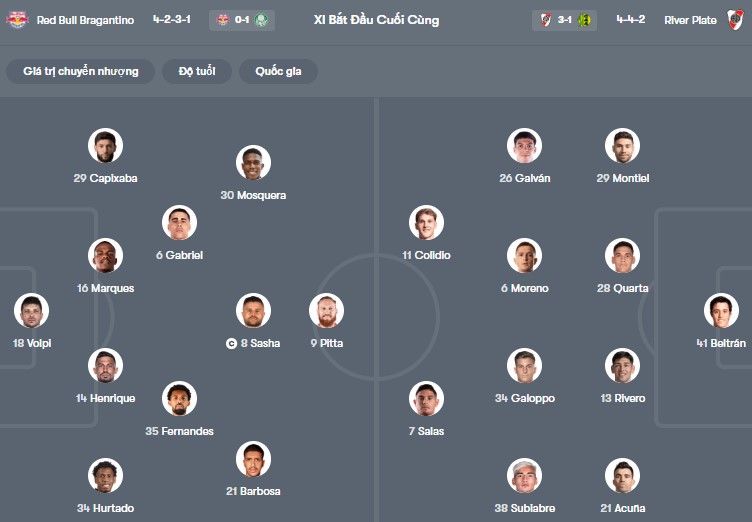
Task: Click the XI Bắt Đầu Cuối Cùng heading
Action: pos(376,20)
